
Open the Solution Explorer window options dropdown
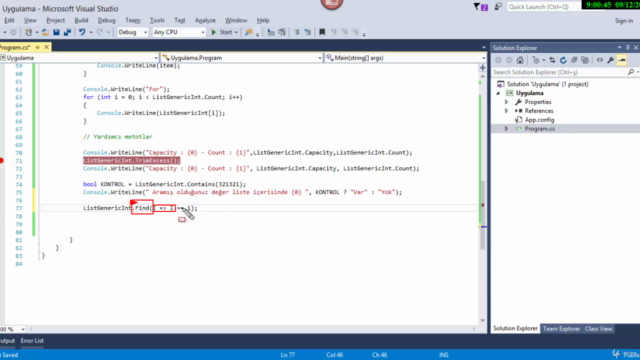[x=620, y=48]
